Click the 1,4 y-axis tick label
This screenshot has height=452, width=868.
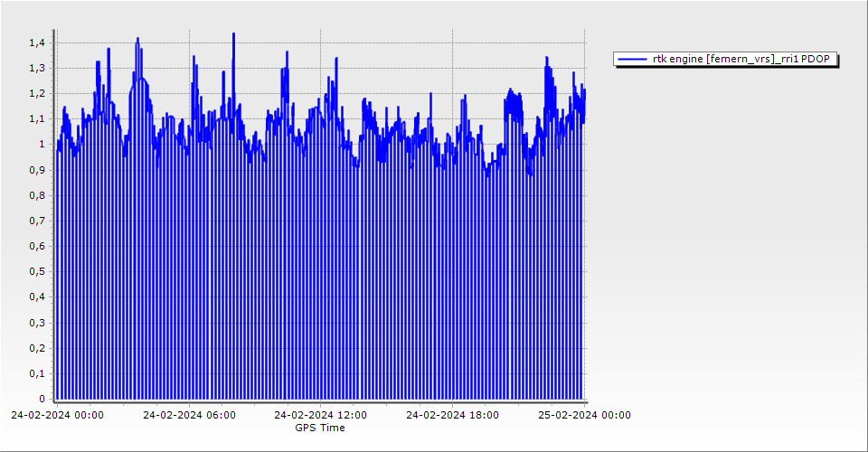[36, 42]
